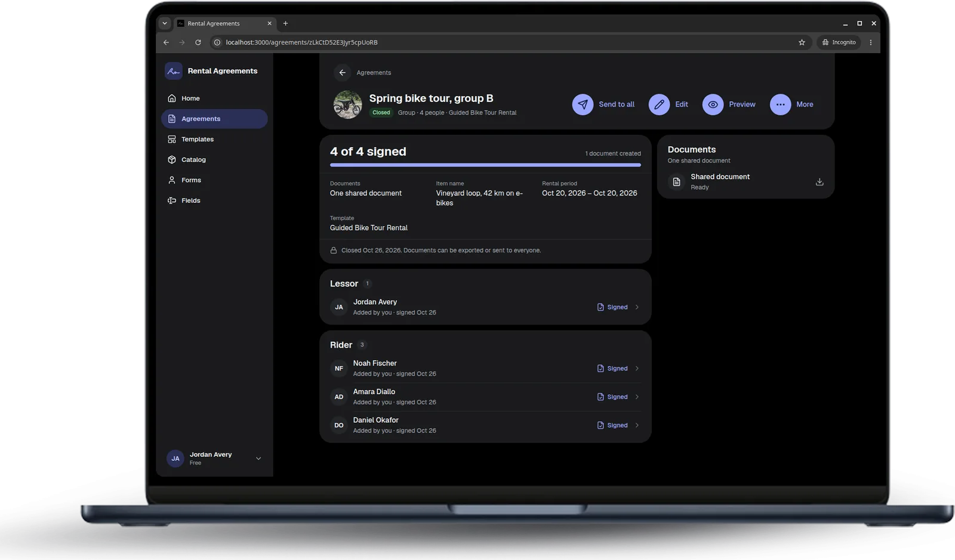Click the browser address bar
Screen dimensions: 955x560
(x=510, y=42)
